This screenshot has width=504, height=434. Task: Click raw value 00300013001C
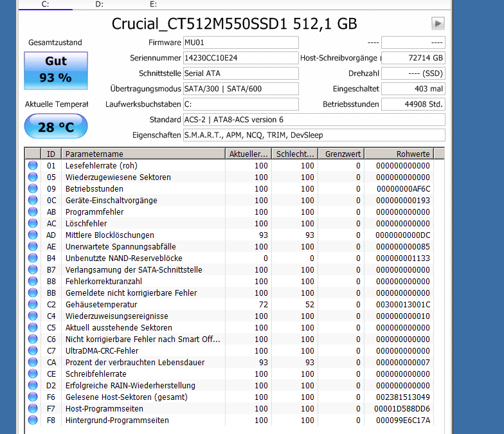point(403,305)
